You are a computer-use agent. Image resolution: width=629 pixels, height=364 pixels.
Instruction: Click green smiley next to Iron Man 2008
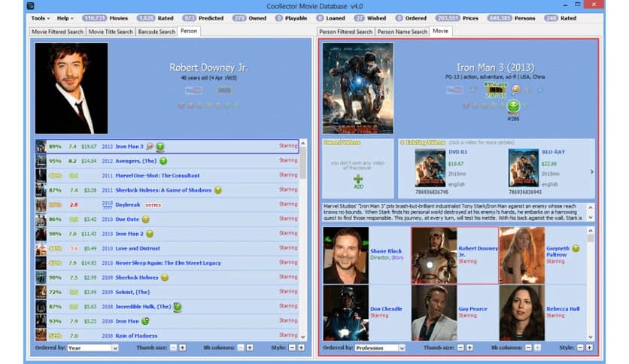tap(145, 321)
